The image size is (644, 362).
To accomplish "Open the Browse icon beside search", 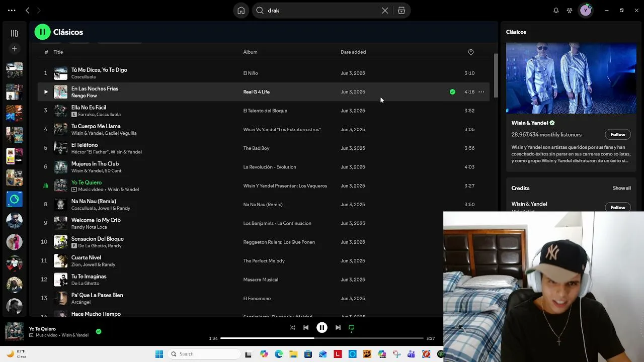I will coord(401,11).
